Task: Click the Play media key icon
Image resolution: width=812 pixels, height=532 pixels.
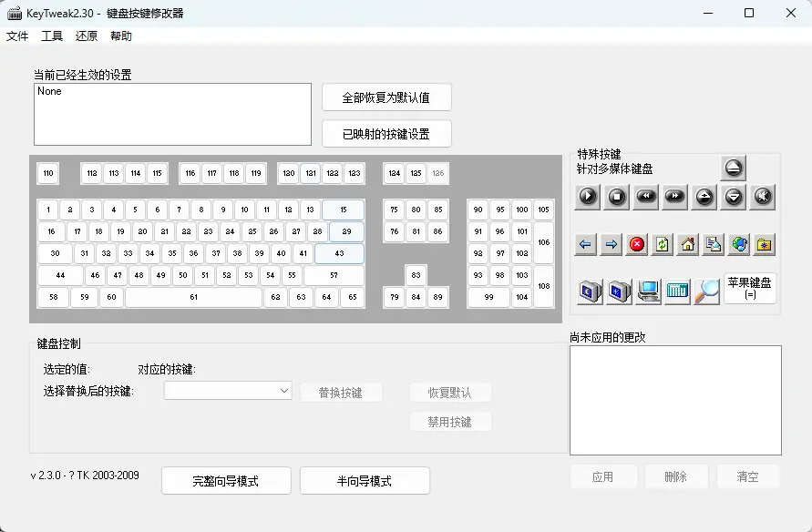Action: [587, 197]
